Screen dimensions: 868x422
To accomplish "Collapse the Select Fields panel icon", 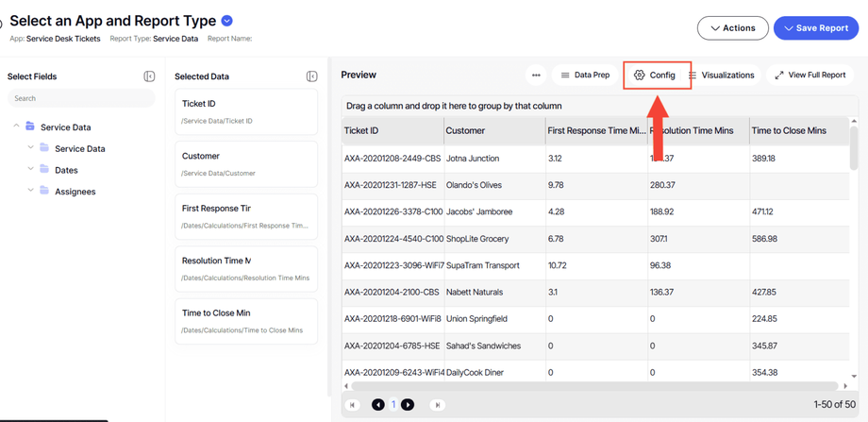I will [x=149, y=76].
